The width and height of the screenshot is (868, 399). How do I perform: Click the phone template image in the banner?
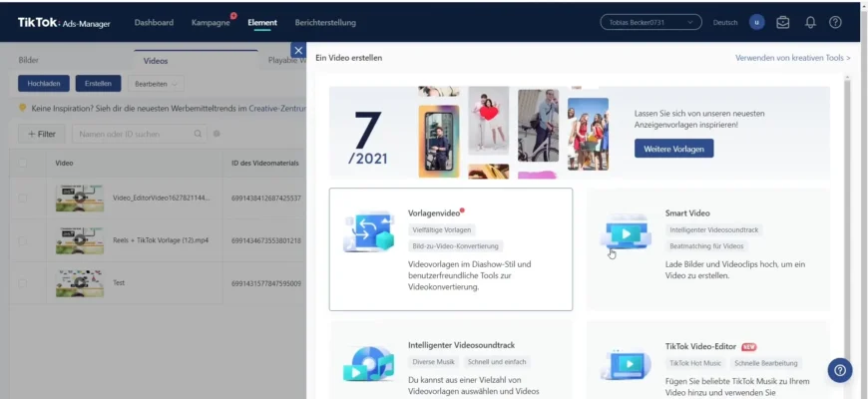439,141
